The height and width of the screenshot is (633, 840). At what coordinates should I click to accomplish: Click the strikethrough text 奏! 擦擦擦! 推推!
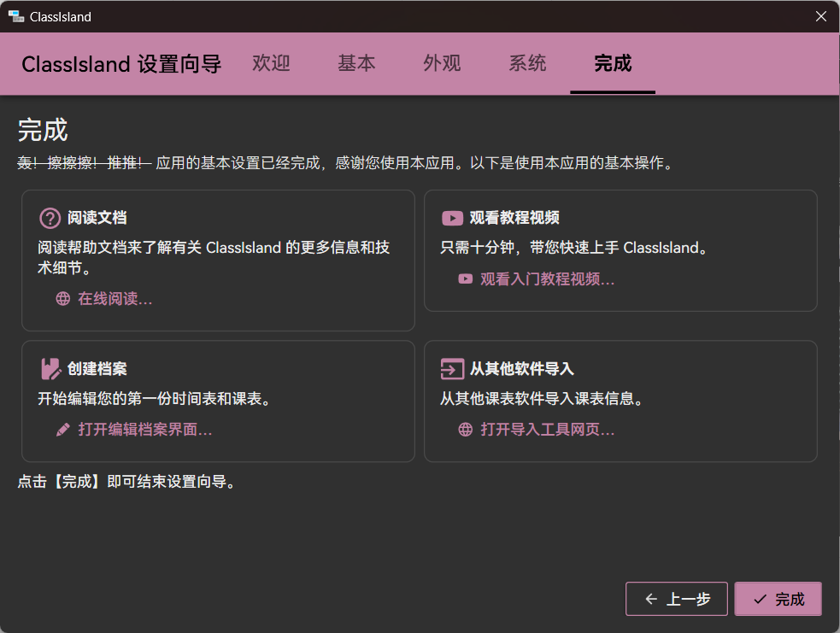click(x=85, y=163)
